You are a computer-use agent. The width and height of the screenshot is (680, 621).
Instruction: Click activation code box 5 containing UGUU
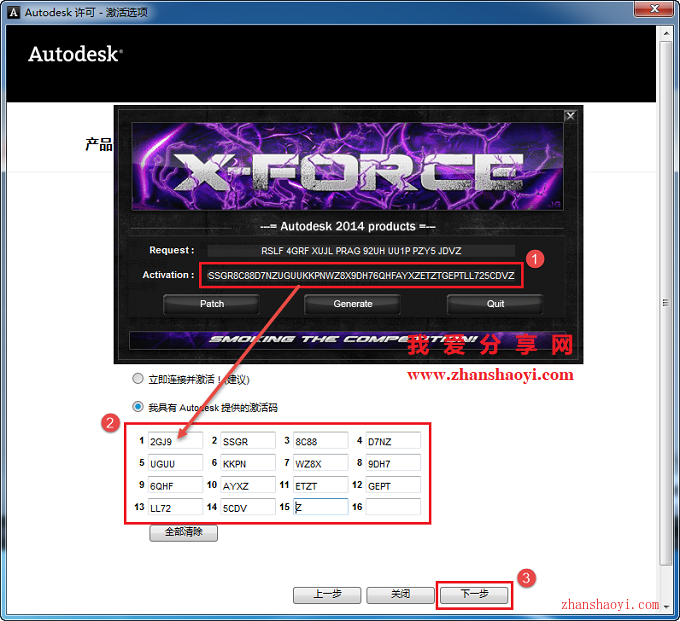(175, 463)
